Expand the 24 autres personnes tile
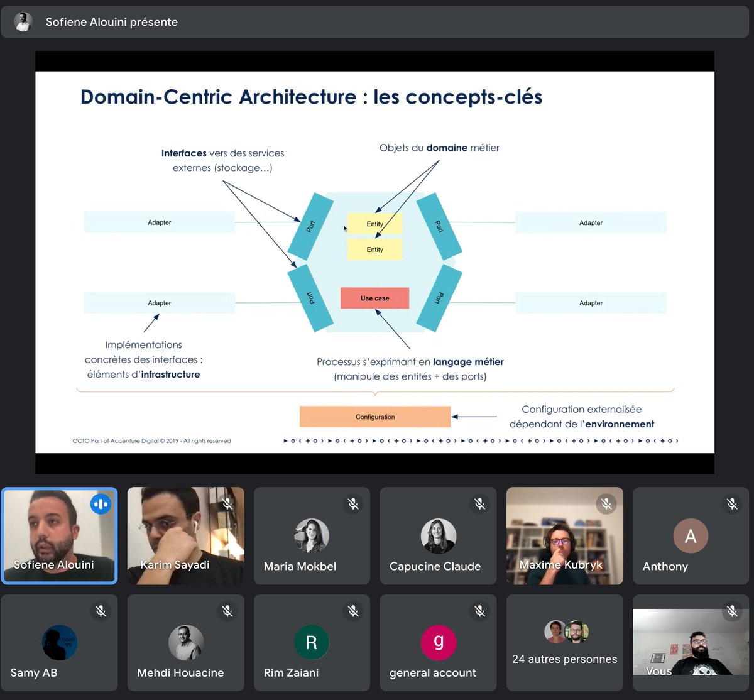The image size is (754, 700). tap(564, 643)
